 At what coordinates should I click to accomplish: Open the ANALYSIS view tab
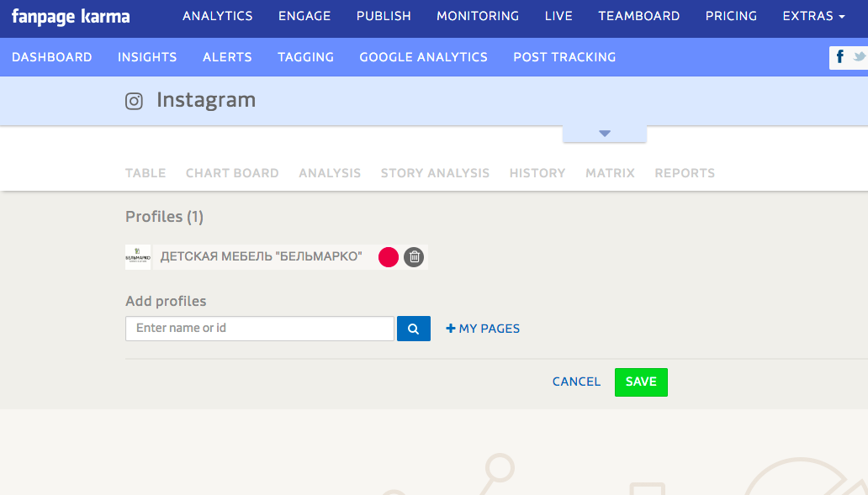click(330, 173)
